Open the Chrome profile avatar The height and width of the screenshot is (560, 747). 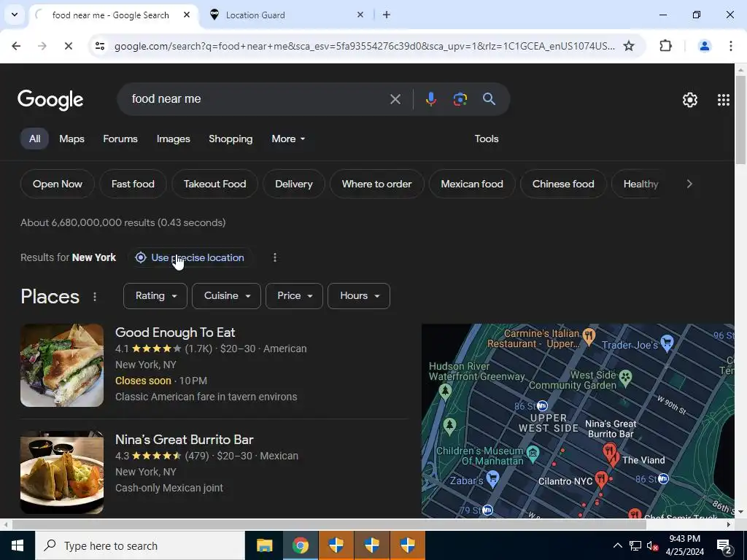click(704, 46)
